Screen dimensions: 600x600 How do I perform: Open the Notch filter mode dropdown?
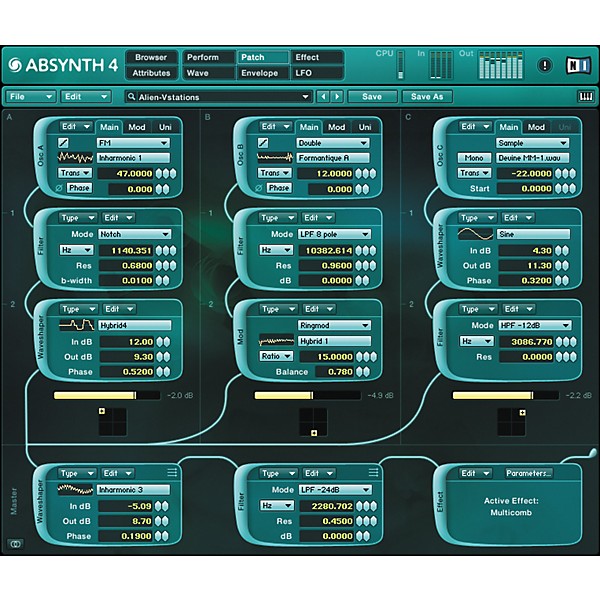(x=134, y=234)
